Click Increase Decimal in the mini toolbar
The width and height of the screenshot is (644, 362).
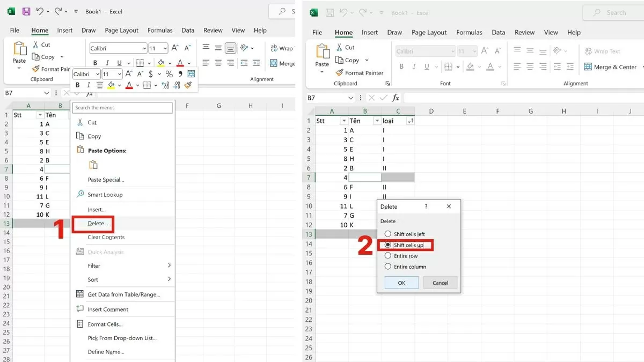(x=165, y=85)
